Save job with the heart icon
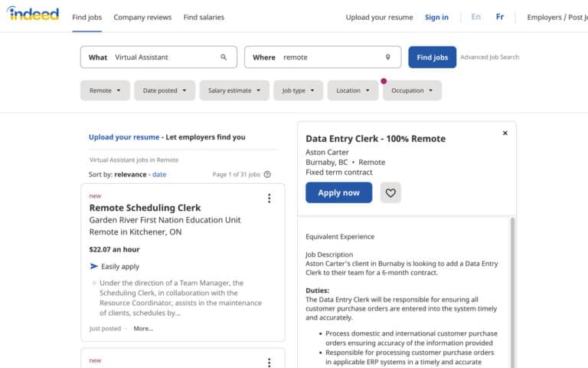Image resolution: width=588 pixels, height=368 pixels. [390, 193]
